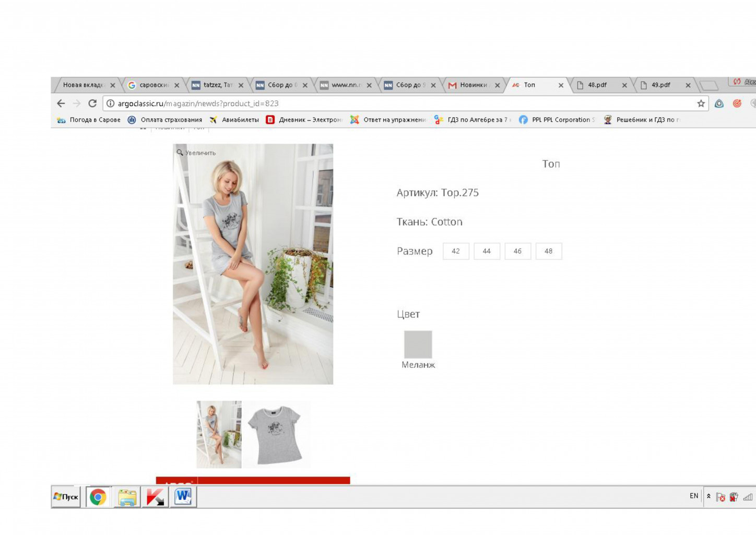
Task: Click the flag tray icon with red cross
Action: (720, 497)
